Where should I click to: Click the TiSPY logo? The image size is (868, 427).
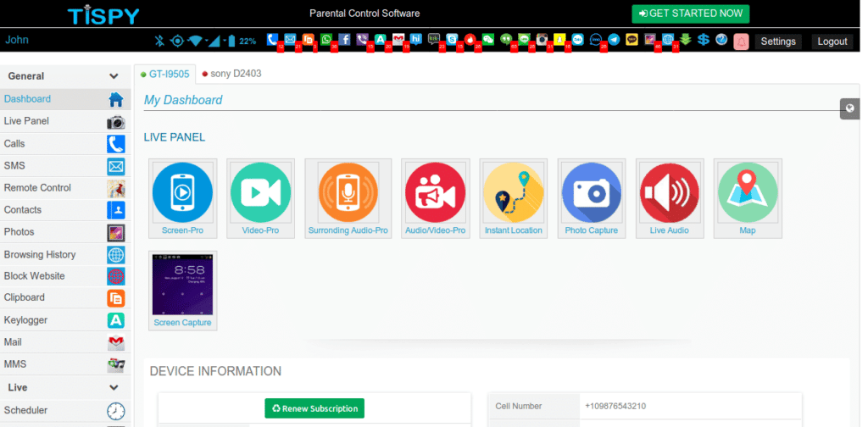coord(103,14)
